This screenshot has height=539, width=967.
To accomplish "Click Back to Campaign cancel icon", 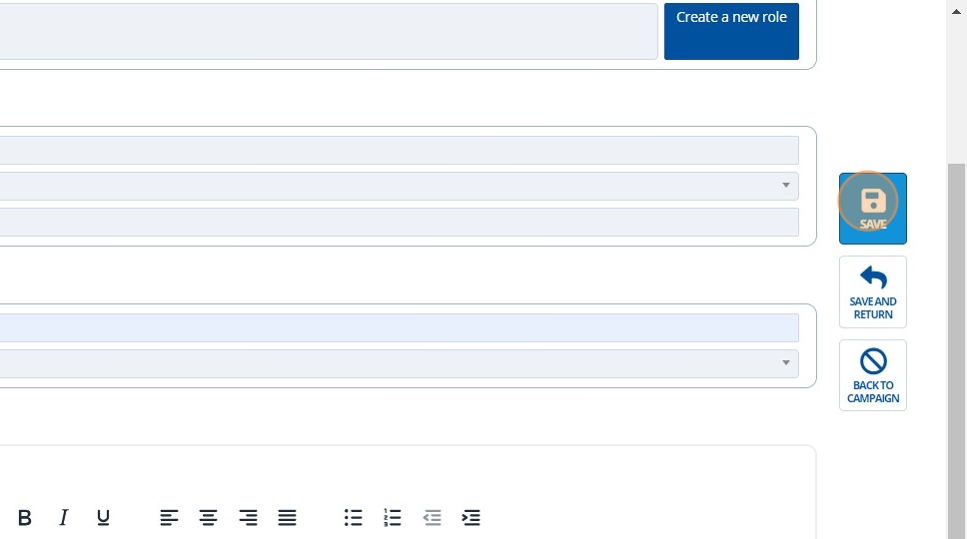I will [x=872, y=375].
